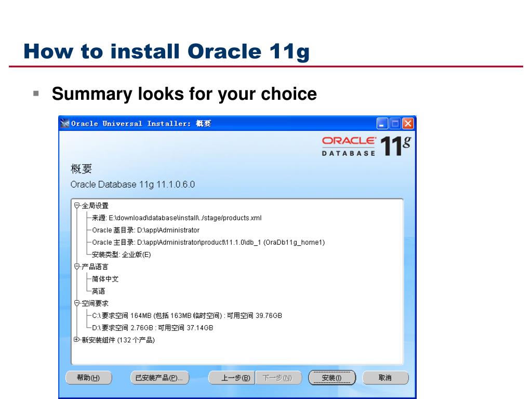The height and width of the screenshot is (399, 532).
Task: Open help with the 帮助(H) button
Action: click(88, 378)
